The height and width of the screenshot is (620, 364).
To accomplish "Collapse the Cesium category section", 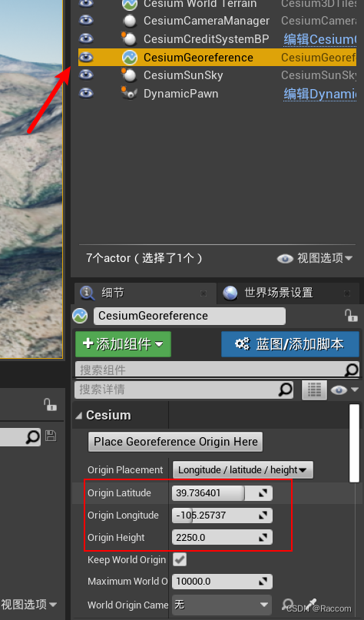I will pos(78,415).
